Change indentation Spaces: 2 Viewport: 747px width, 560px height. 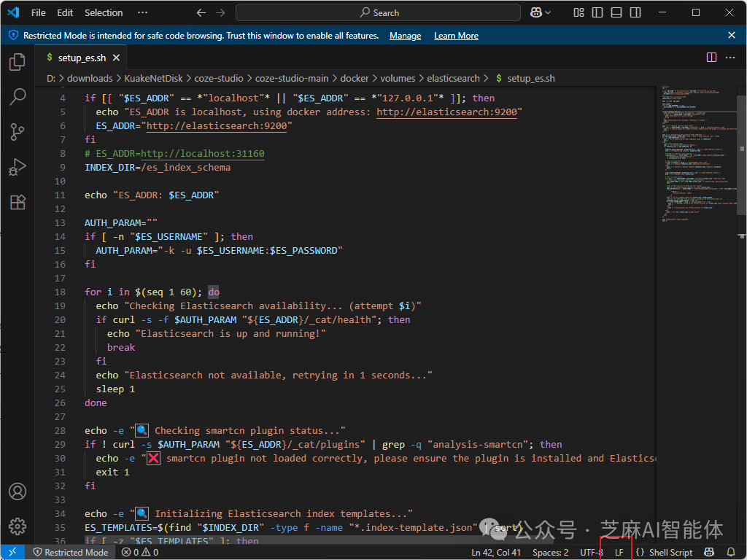[550, 553]
